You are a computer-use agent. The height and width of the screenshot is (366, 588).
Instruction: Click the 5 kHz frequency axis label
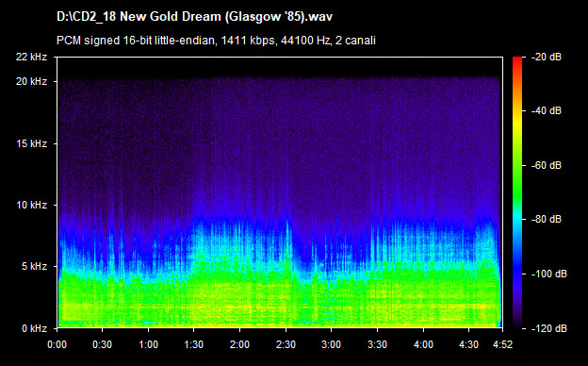point(34,267)
